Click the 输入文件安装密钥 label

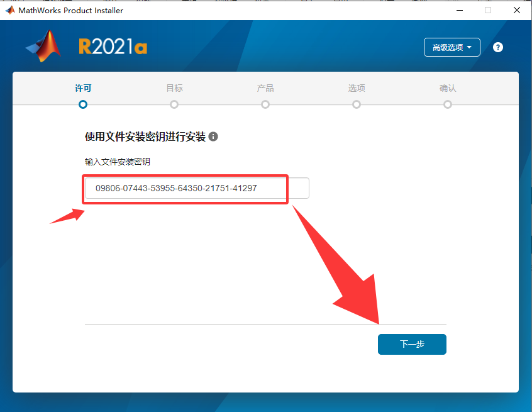(x=118, y=162)
